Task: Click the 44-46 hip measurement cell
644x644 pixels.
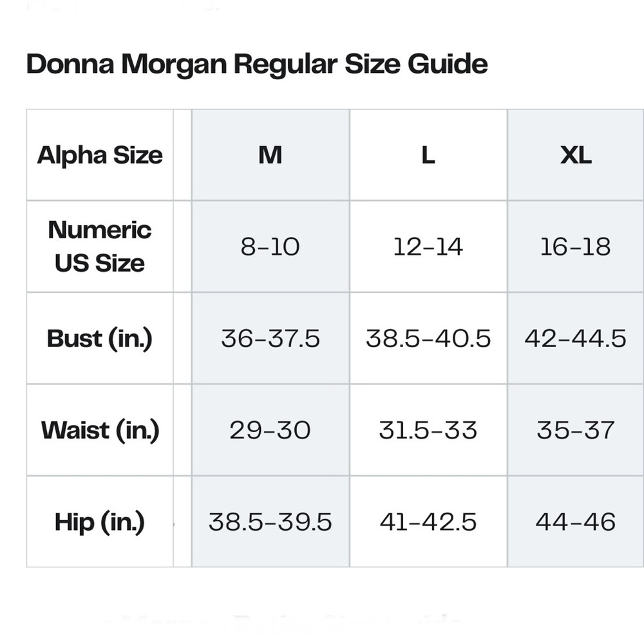Action: (x=576, y=522)
